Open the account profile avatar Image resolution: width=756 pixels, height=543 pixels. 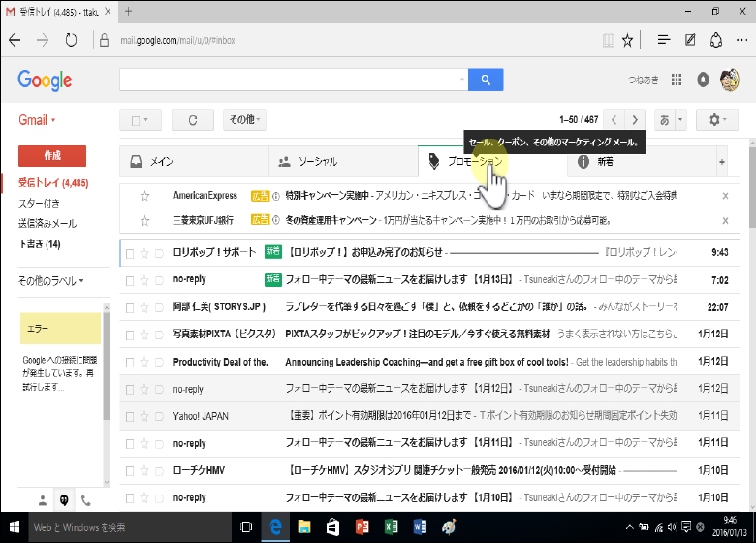[x=729, y=80]
